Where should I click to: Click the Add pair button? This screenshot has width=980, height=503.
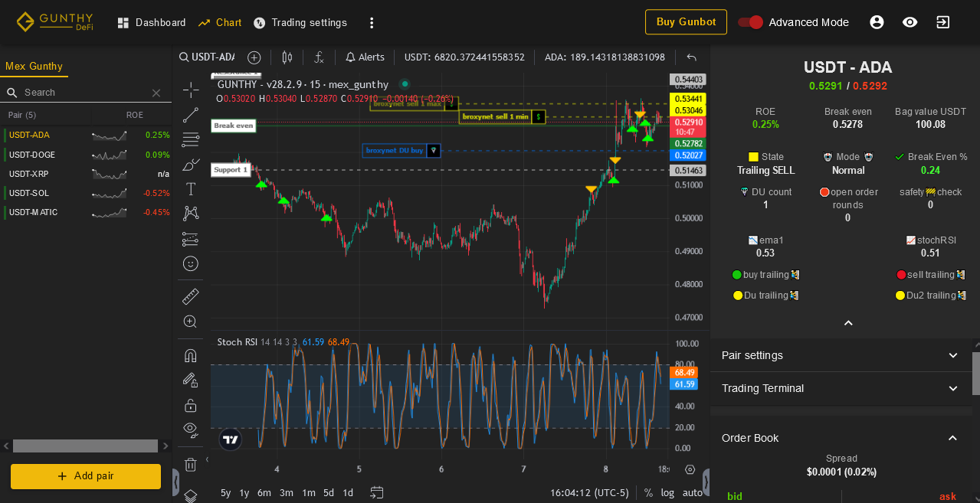86,476
